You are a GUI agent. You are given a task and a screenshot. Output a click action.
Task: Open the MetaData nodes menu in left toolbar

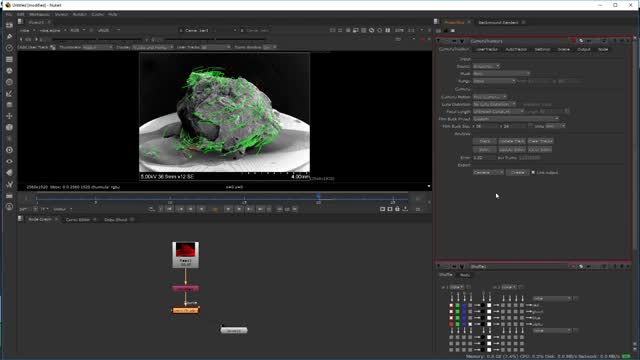[9, 173]
